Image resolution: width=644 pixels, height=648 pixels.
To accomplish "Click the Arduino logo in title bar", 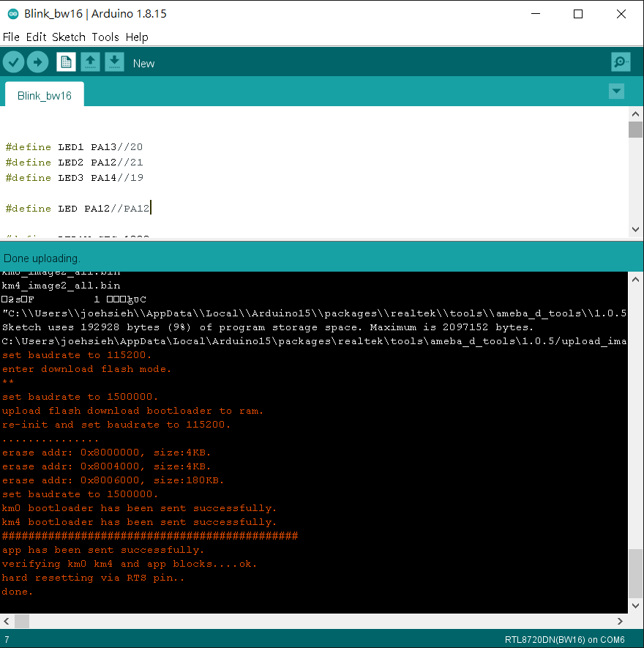I will pos(12,14).
